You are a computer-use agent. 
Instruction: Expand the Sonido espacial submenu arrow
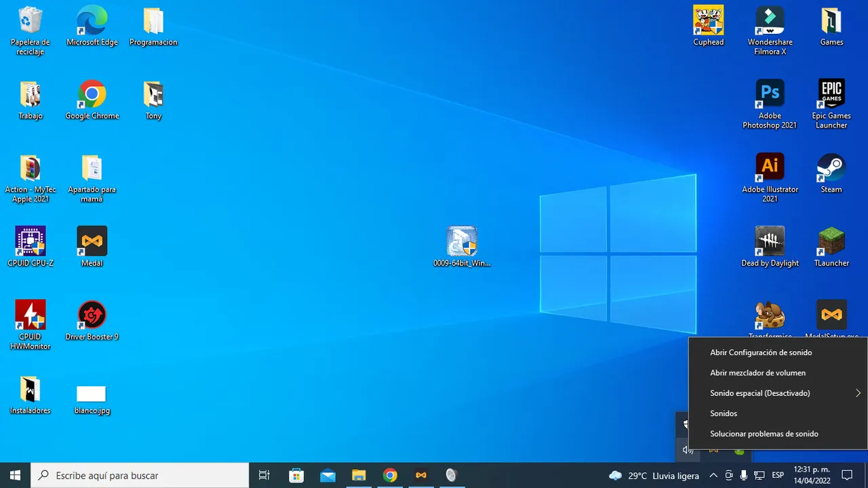click(x=858, y=393)
